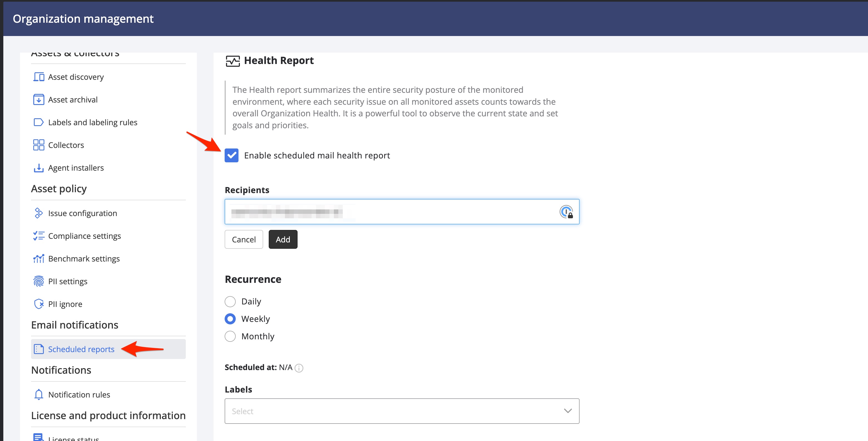Click the Cancel button
Screen dimensions: 868x441
(243, 239)
